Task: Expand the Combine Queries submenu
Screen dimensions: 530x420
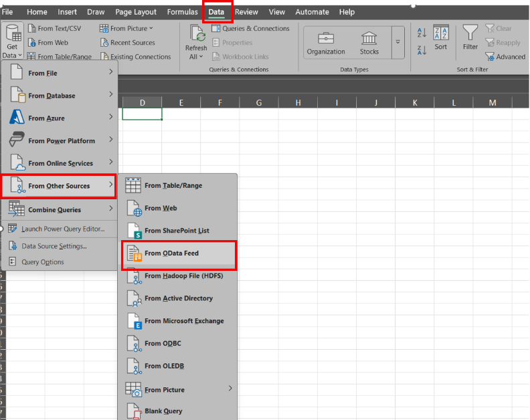Action: [x=60, y=209]
